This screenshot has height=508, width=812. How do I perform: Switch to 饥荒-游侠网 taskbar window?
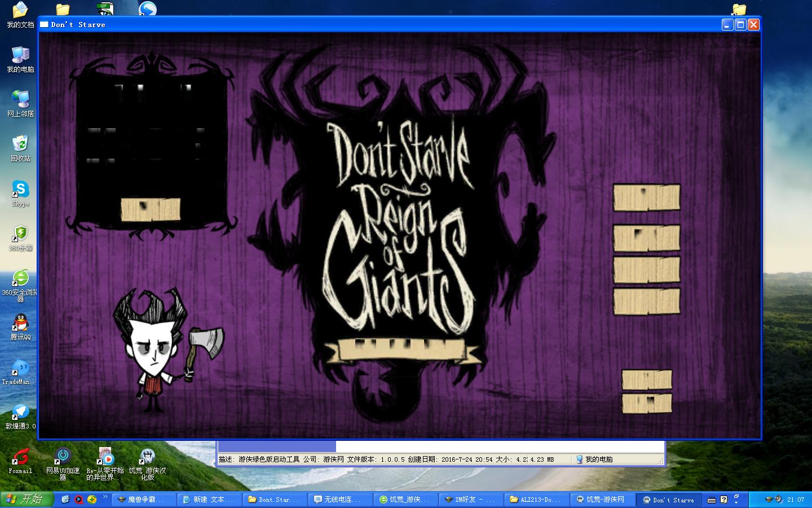pos(602,500)
